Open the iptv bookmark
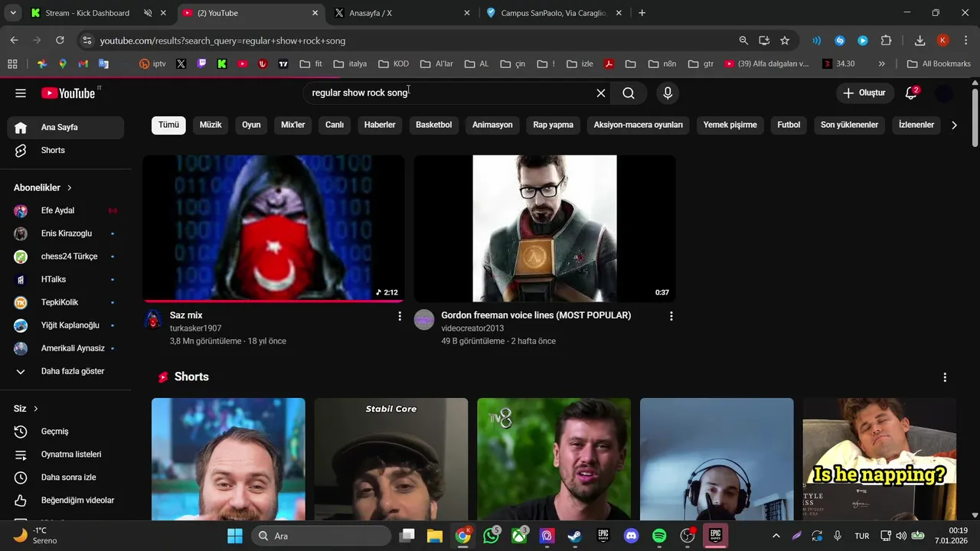 click(152, 64)
